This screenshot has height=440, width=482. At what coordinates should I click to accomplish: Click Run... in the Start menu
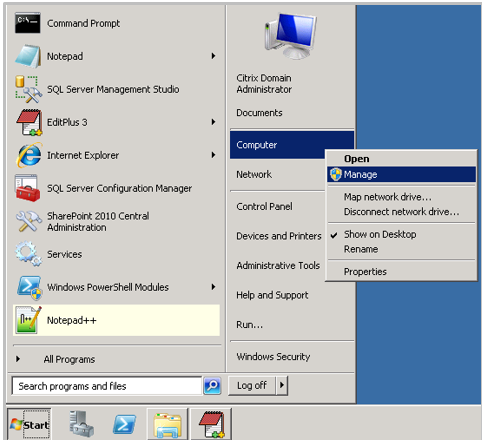click(x=250, y=325)
